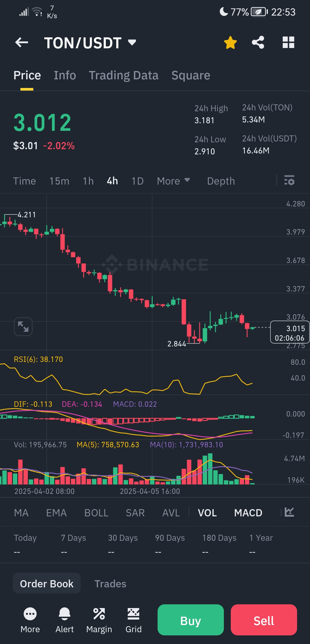The height and width of the screenshot is (644, 310).
Task: Tap the 90 Days performance entry
Action: tap(170, 545)
